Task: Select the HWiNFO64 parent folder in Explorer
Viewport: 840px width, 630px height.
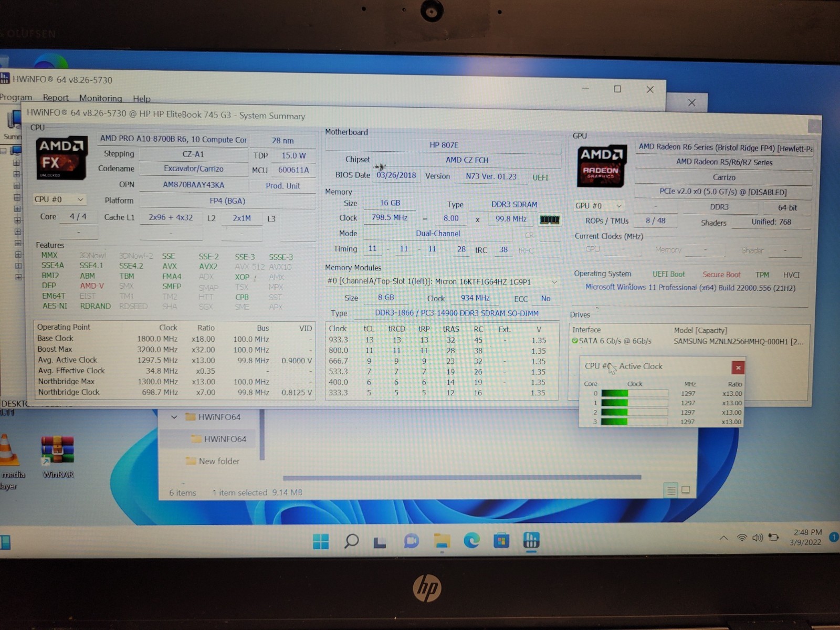Action: (213, 417)
